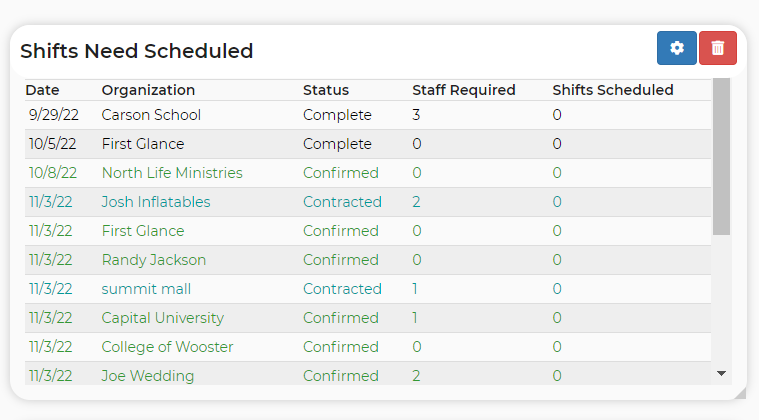Viewport: 759px width, 420px height.
Task: Sort by the Organization column header
Action: click(x=148, y=90)
